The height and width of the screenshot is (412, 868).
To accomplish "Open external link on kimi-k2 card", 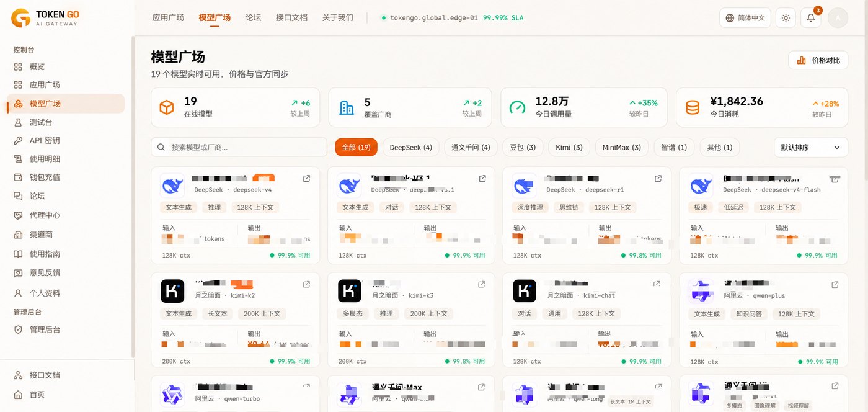I will tap(306, 284).
